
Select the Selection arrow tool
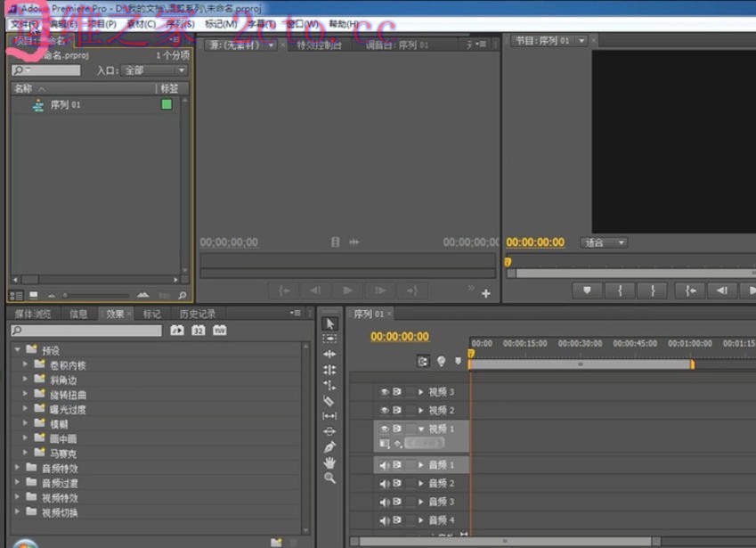pos(329,323)
